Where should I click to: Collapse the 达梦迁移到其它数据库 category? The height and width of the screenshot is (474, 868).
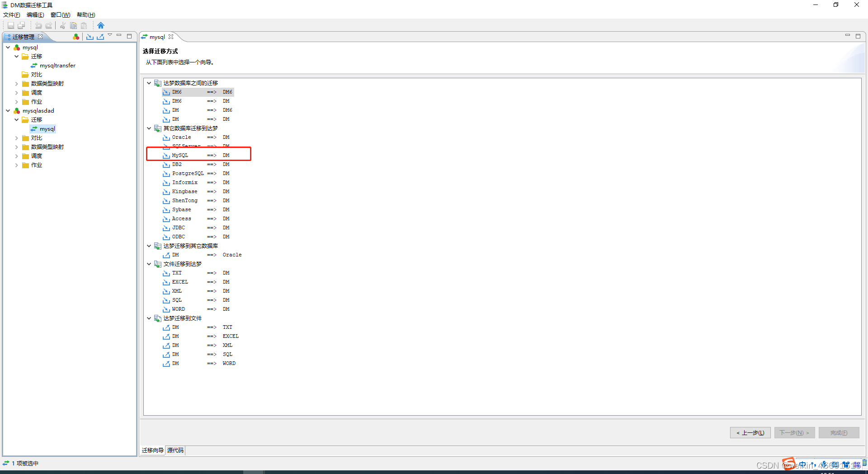[149, 246]
